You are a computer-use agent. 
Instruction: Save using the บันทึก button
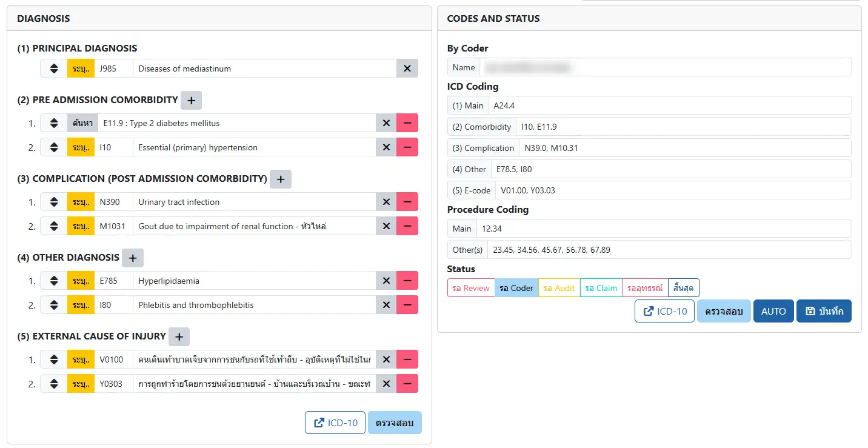[x=824, y=311]
